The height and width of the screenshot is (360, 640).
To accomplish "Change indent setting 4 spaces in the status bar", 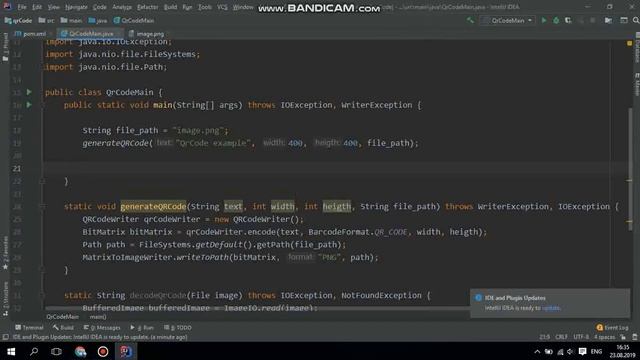I will pyautogui.click(x=604, y=337).
